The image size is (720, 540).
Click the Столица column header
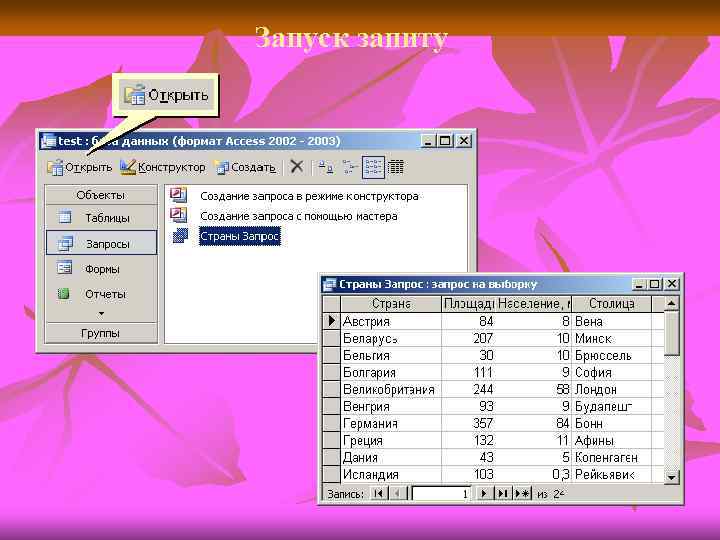point(612,304)
